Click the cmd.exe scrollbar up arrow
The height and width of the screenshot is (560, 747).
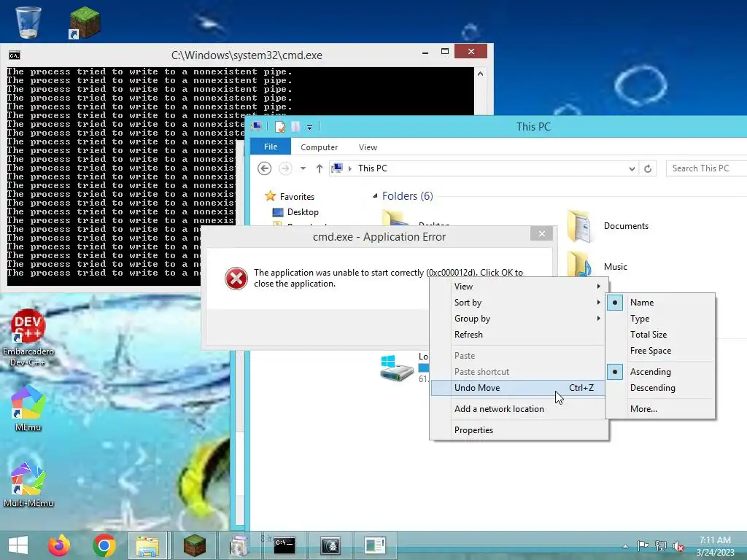click(480, 74)
